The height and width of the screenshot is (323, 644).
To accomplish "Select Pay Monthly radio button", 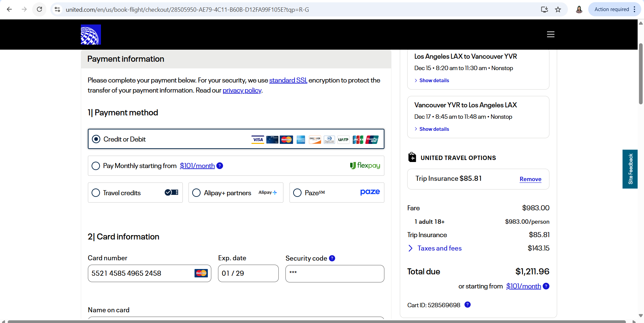I will point(96,166).
